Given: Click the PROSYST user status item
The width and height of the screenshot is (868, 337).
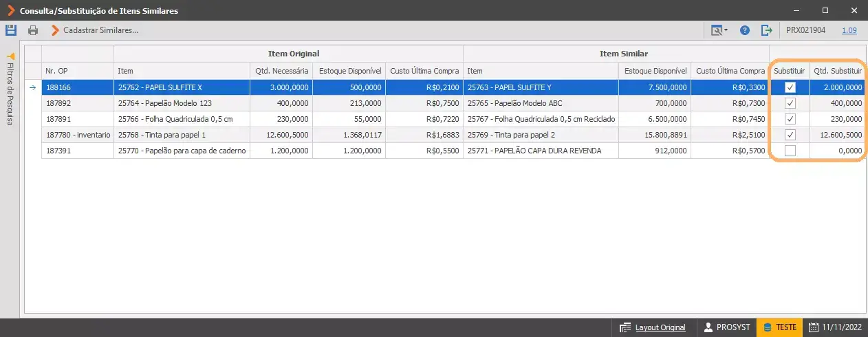Looking at the screenshot, I should click(x=725, y=327).
